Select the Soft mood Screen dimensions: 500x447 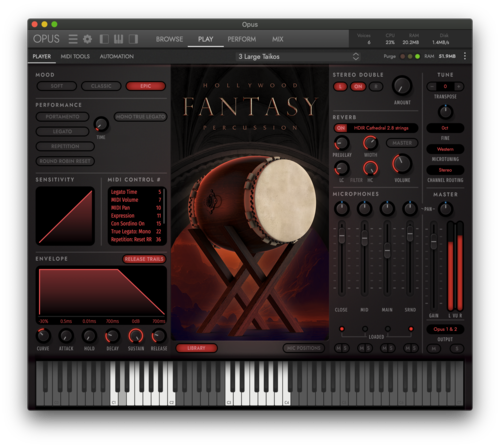(57, 86)
